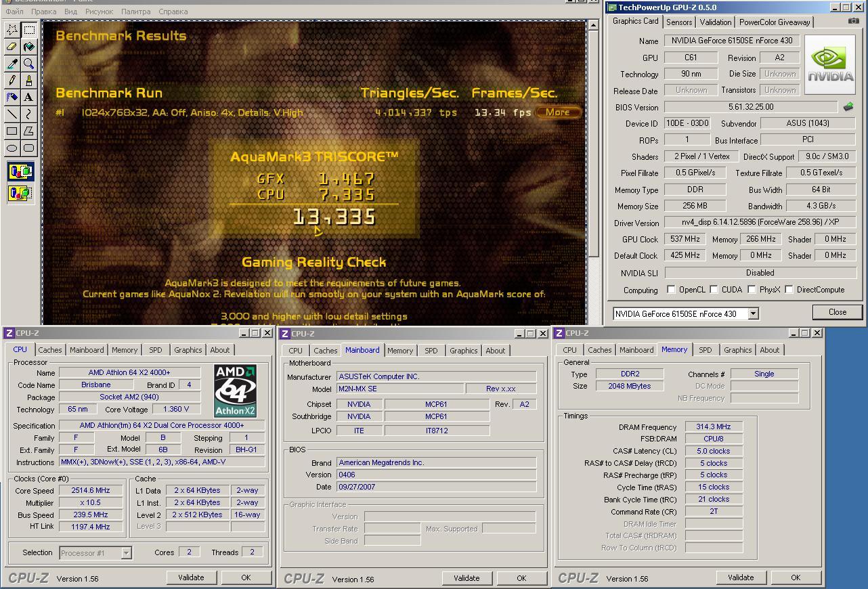This screenshot has height=589, width=868.
Task: Select transparent selection mode option in Paint
Action: (20, 194)
